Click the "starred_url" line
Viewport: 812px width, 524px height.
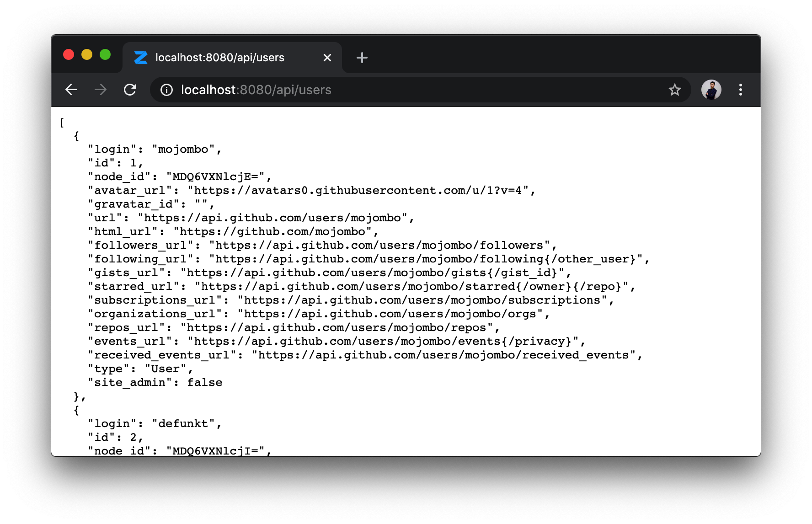[362, 287]
